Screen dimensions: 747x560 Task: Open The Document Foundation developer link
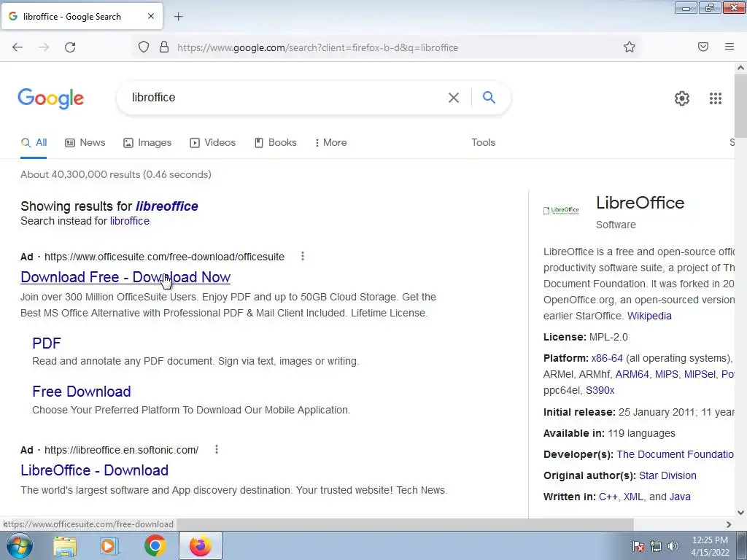pyautogui.click(x=675, y=454)
